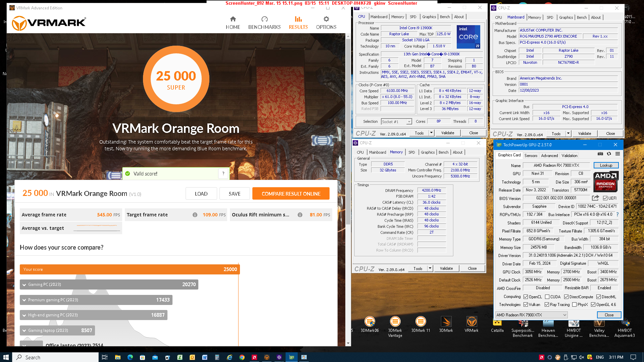
Task: Open the BENCHMARKS section in VRMark
Action: click(264, 23)
